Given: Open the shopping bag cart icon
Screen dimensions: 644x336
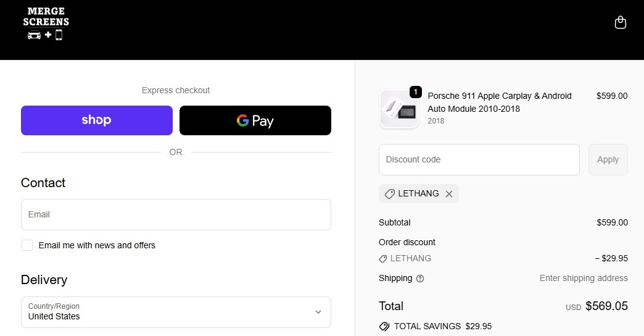Looking at the screenshot, I should pos(620,23).
